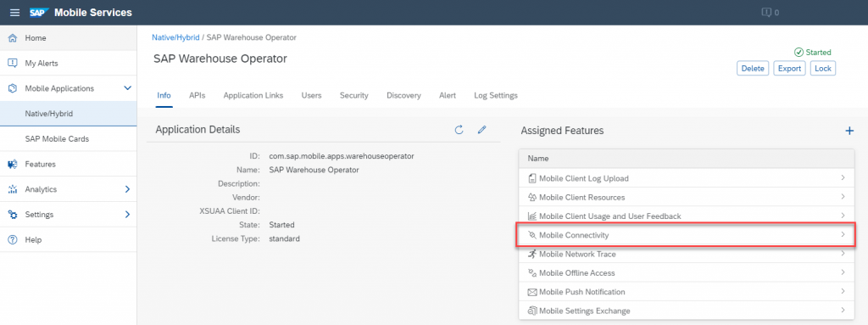Expand the Settings menu chevron
868x325 pixels.
click(x=127, y=214)
